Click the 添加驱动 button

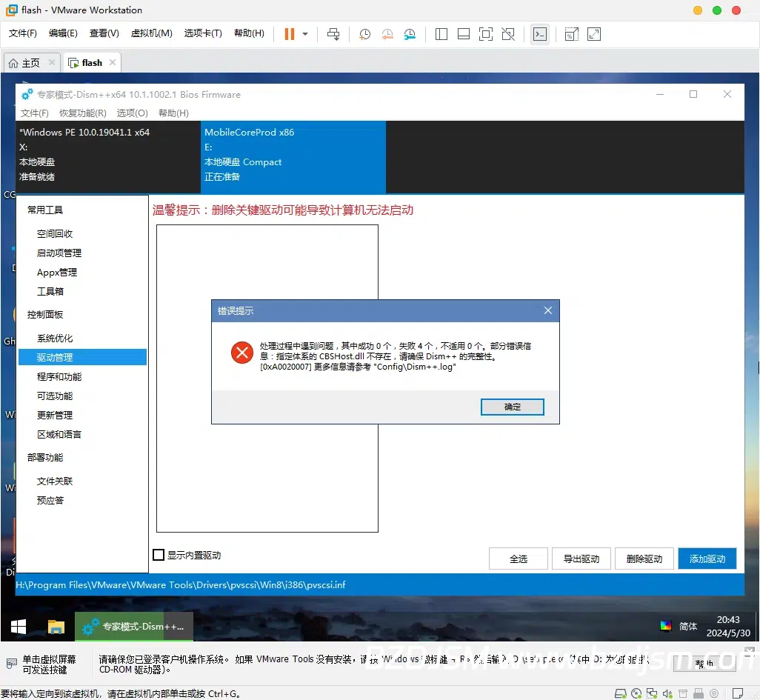707,559
